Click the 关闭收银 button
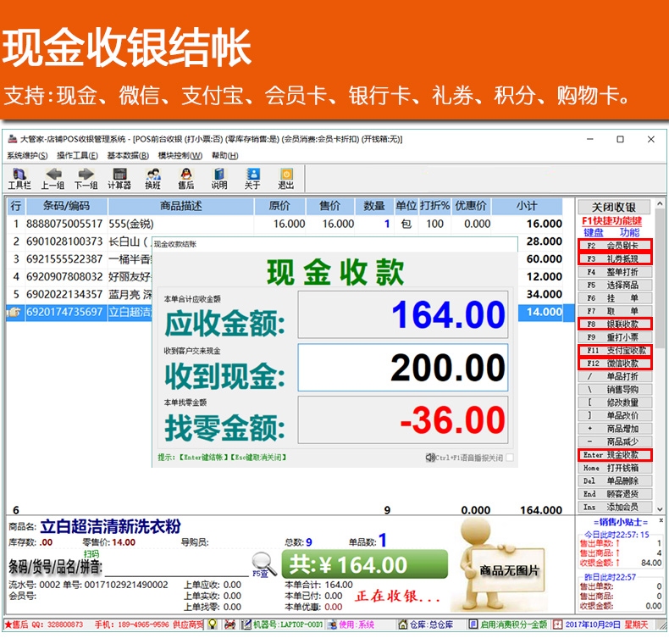This screenshot has height=644, width=669. click(x=614, y=207)
